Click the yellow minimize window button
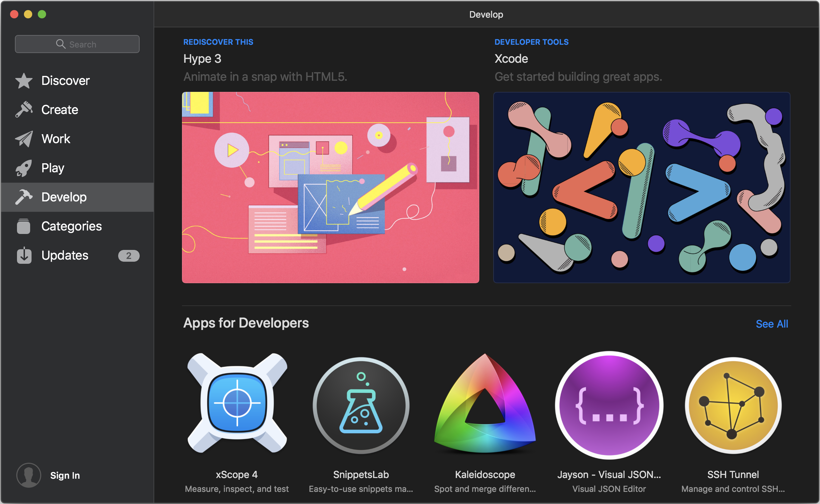 pyautogui.click(x=28, y=14)
